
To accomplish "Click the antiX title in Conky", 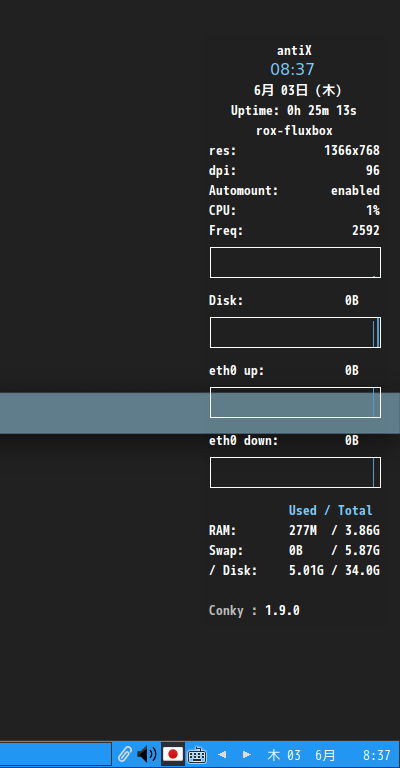I will pos(294,50).
